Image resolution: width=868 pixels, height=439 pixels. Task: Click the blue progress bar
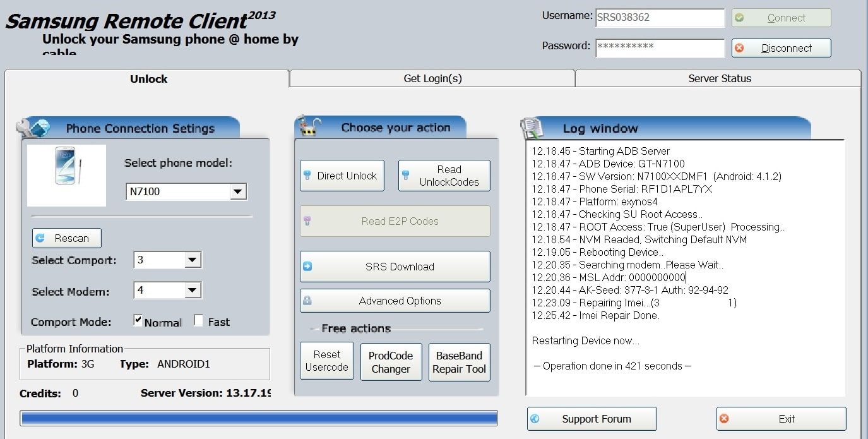259,418
